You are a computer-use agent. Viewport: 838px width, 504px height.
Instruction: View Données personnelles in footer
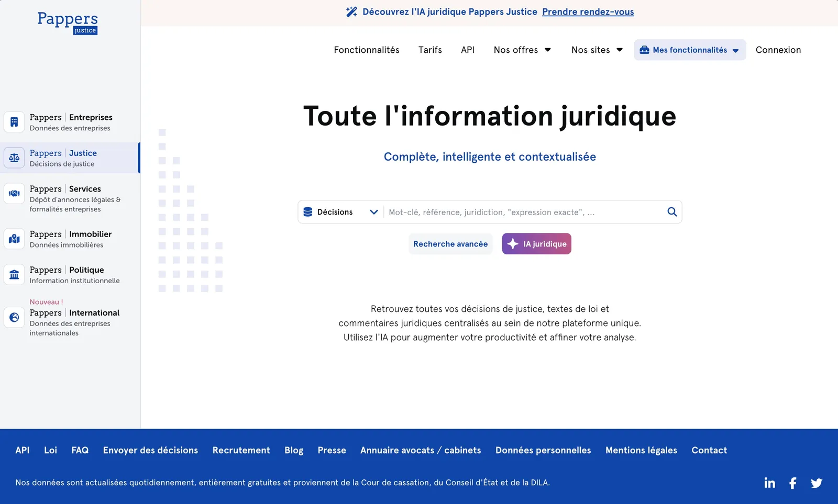[x=543, y=450]
